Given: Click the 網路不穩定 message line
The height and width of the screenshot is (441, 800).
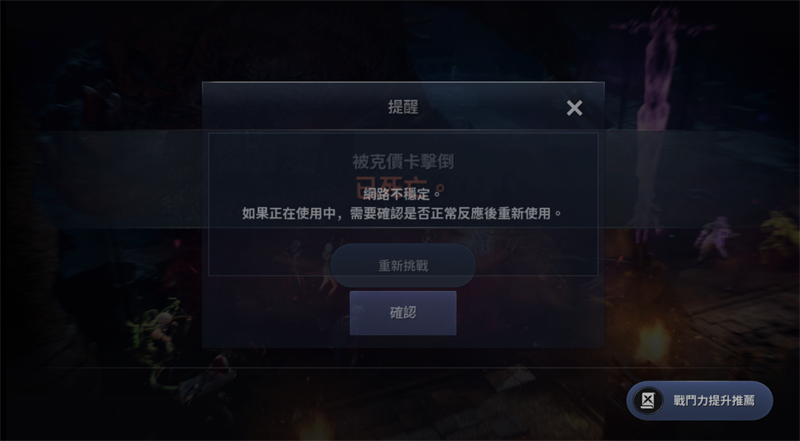Looking at the screenshot, I should pyautogui.click(x=403, y=194).
